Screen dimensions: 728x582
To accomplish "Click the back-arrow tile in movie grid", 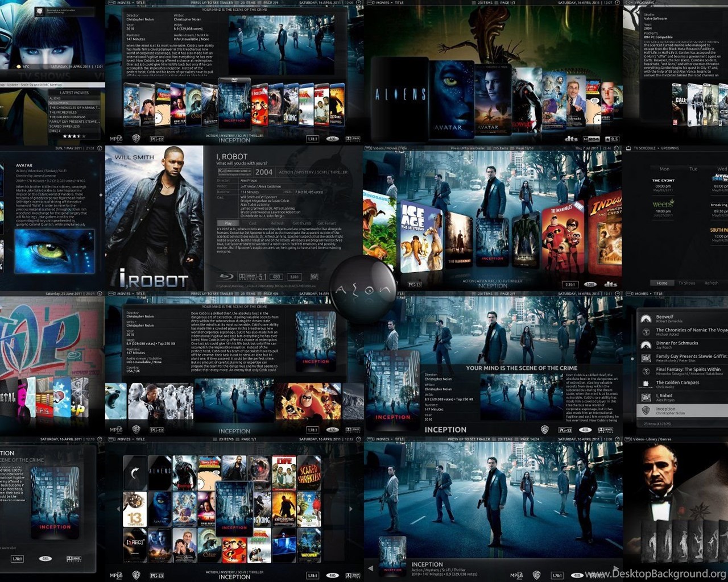I will point(135,473).
